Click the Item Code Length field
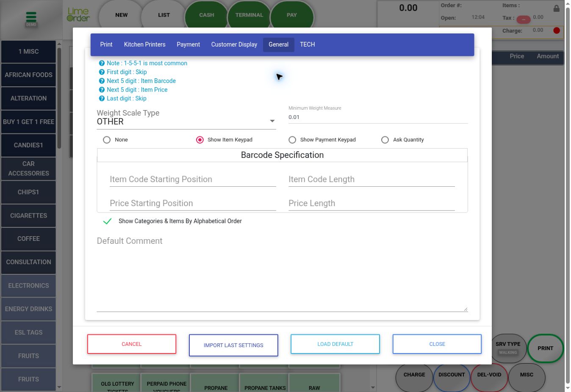The width and height of the screenshot is (571, 392). [x=372, y=179]
